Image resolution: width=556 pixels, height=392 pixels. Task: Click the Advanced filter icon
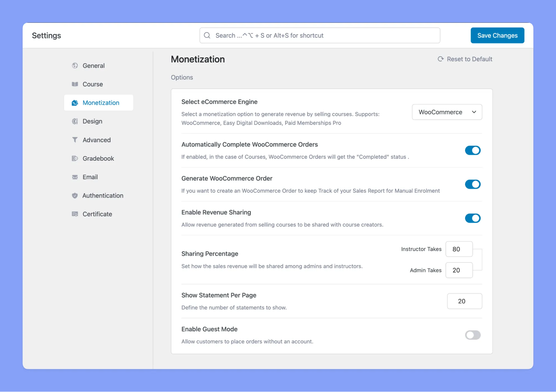pyautogui.click(x=75, y=140)
